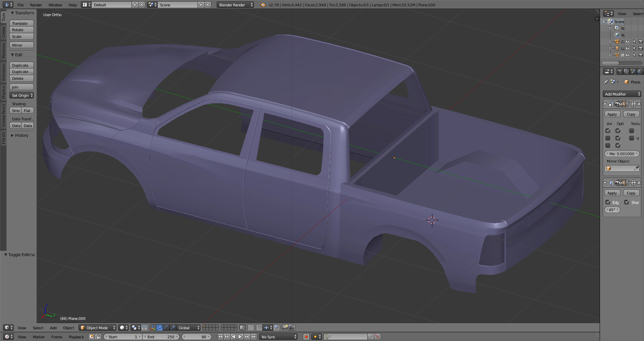
Task: Toggle Mirror texture V checkbox
Action: point(632,138)
